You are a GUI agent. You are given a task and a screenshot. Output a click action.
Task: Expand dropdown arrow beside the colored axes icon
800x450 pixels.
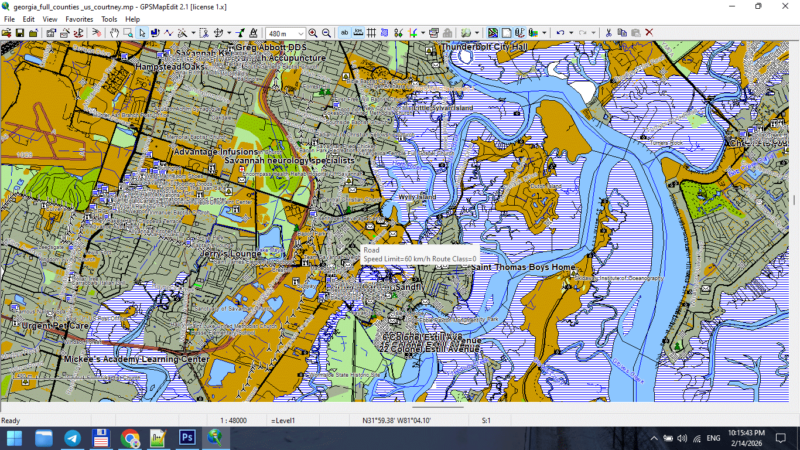(423, 33)
